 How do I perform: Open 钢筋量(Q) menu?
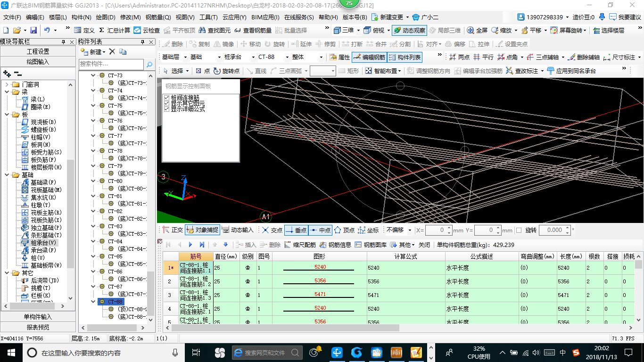[158, 17]
